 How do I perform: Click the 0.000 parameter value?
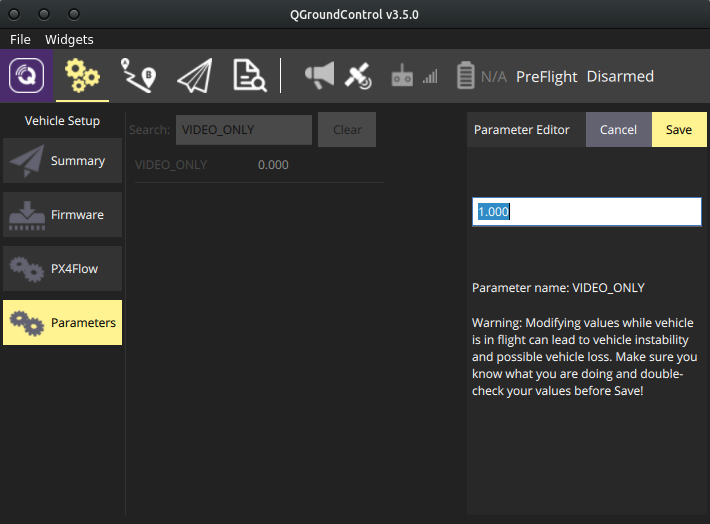pyautogui.click(x=273, y=165)
